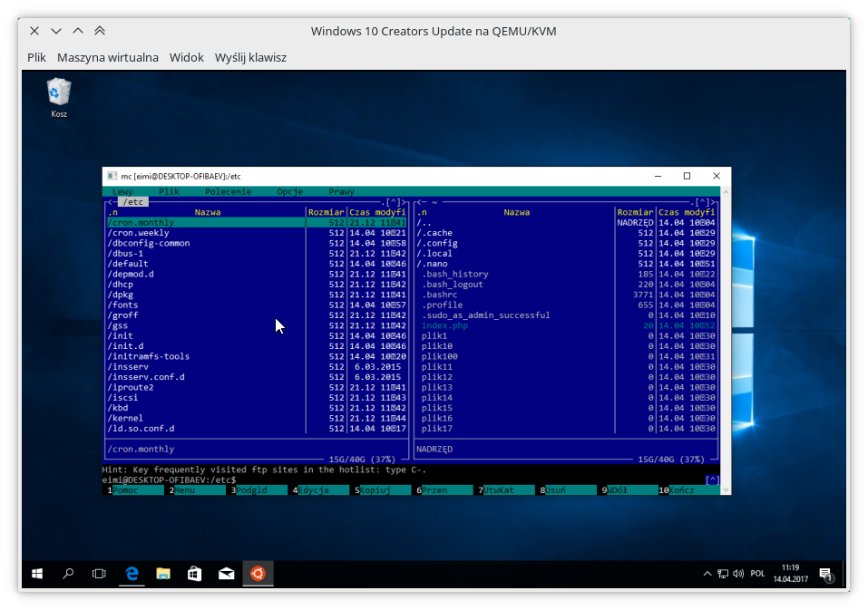Click the Task View icon on the taskbar

99,573
